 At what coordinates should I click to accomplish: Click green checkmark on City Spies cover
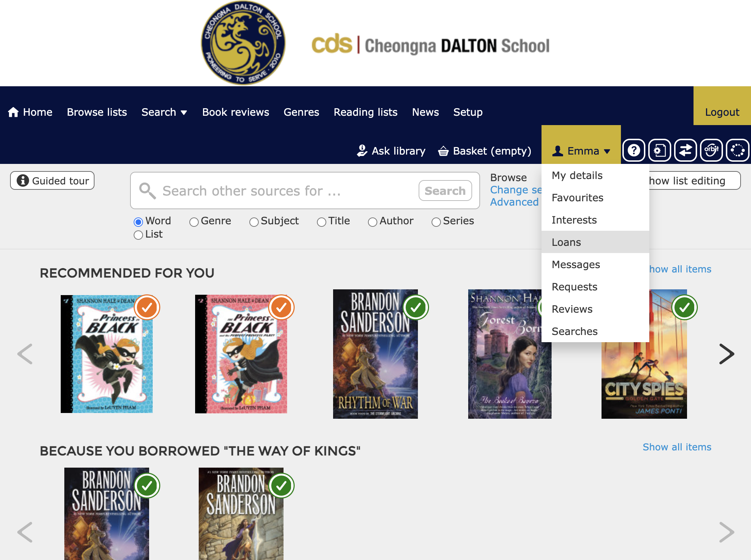click(x=685, y=307)
